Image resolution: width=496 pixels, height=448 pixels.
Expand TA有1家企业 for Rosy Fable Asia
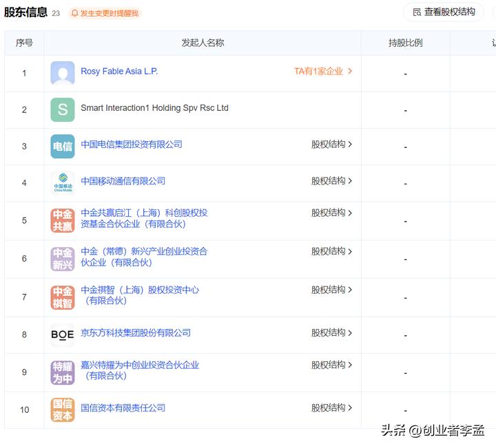[323, 72]
